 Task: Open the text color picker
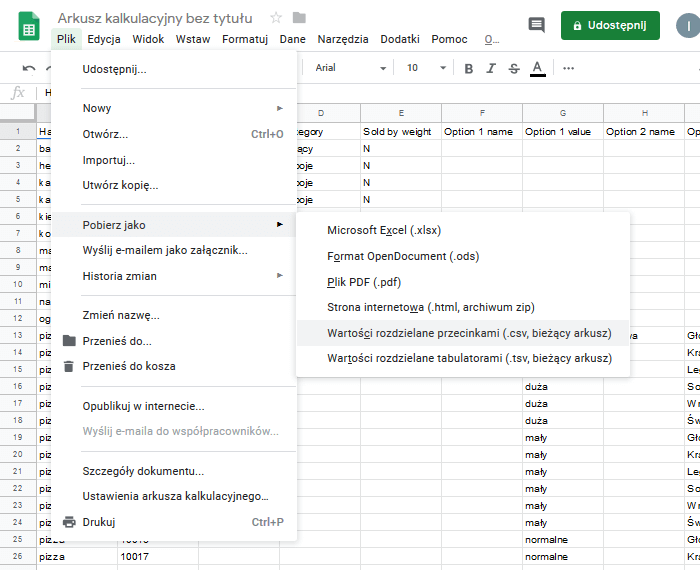click(538, 68)
